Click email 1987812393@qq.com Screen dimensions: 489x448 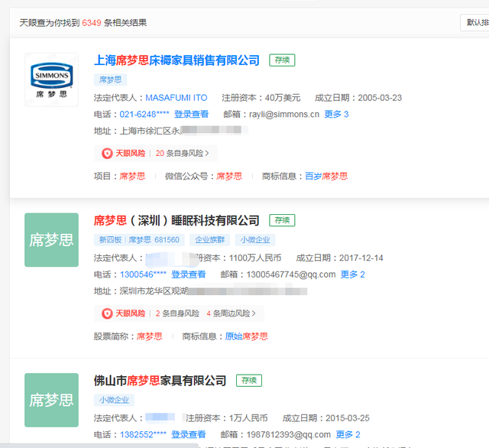pos(289,434)
